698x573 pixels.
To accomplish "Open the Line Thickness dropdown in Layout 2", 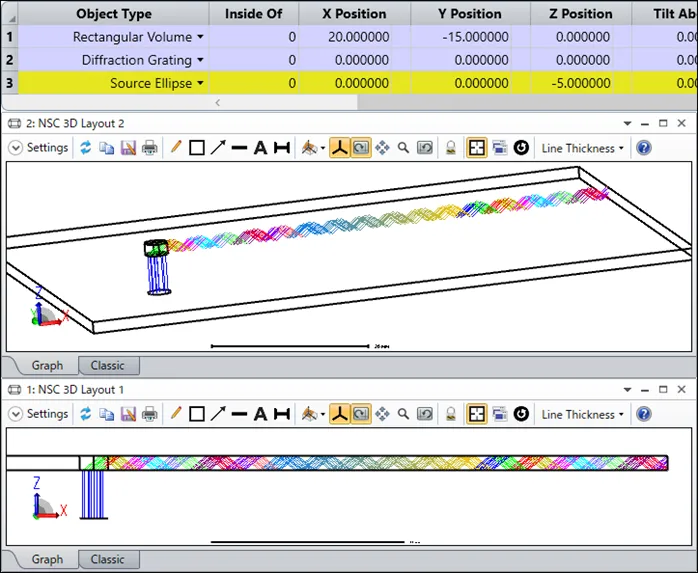I will (x=582, y=148).
